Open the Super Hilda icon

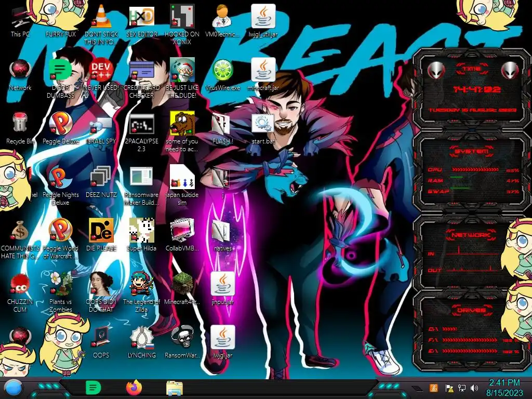click(x=141, y=231)
